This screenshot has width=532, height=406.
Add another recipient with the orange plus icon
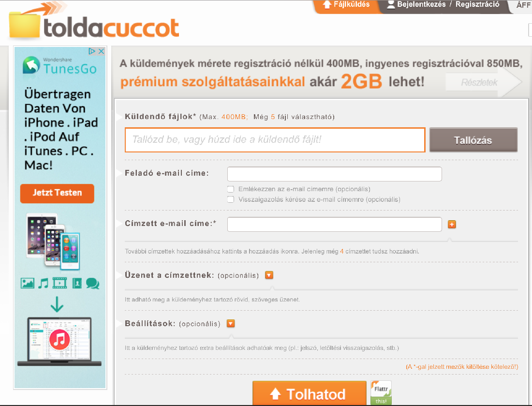click(x=452, y=225)
